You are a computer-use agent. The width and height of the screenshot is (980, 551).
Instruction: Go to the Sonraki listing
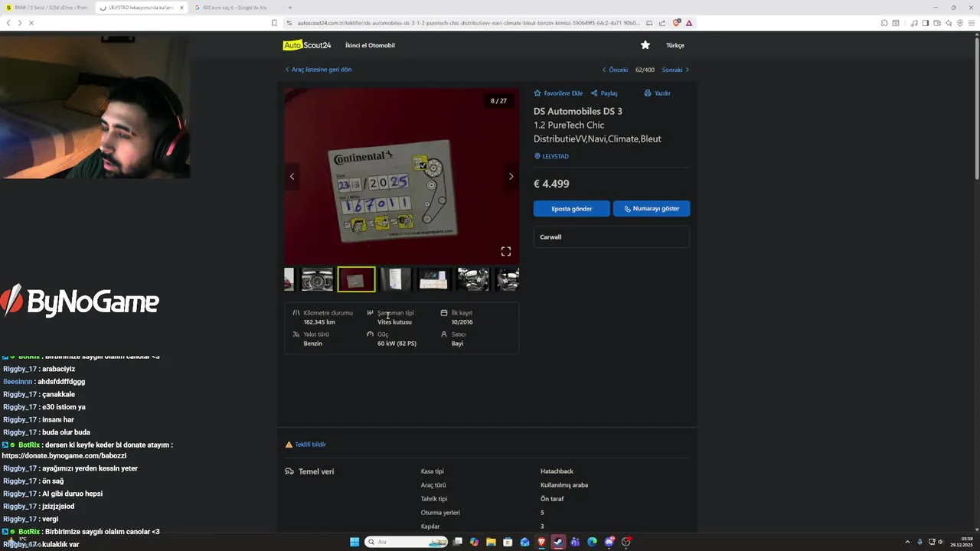[x=675, y=70]
